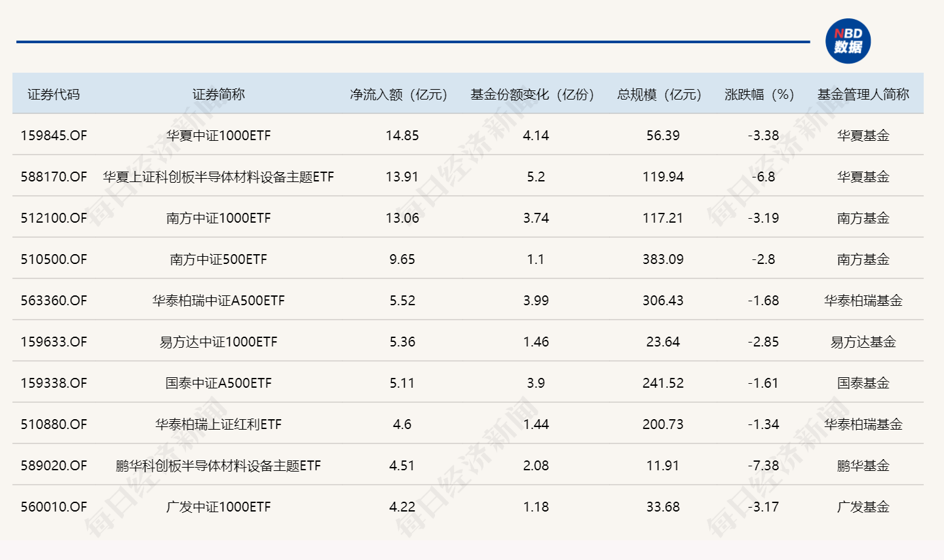Select code 589020.OF
The height and width of the screenshot is (560, 944).
coord(54,466)
